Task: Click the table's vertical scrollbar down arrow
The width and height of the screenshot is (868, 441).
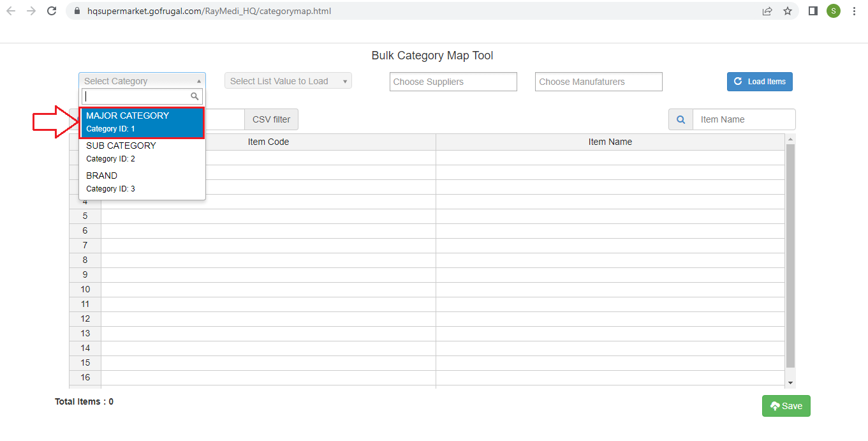Action: click(x=791, y=383)
